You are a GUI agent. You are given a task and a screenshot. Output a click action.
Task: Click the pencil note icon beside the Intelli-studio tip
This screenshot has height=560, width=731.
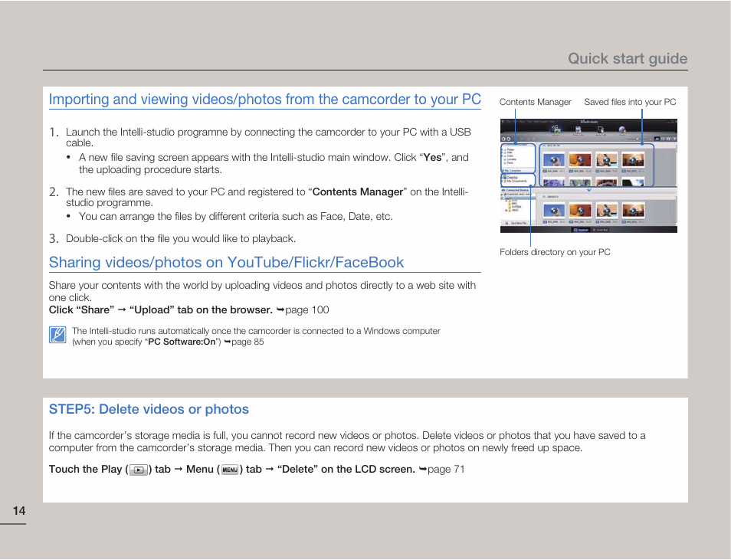pos(57,334)
